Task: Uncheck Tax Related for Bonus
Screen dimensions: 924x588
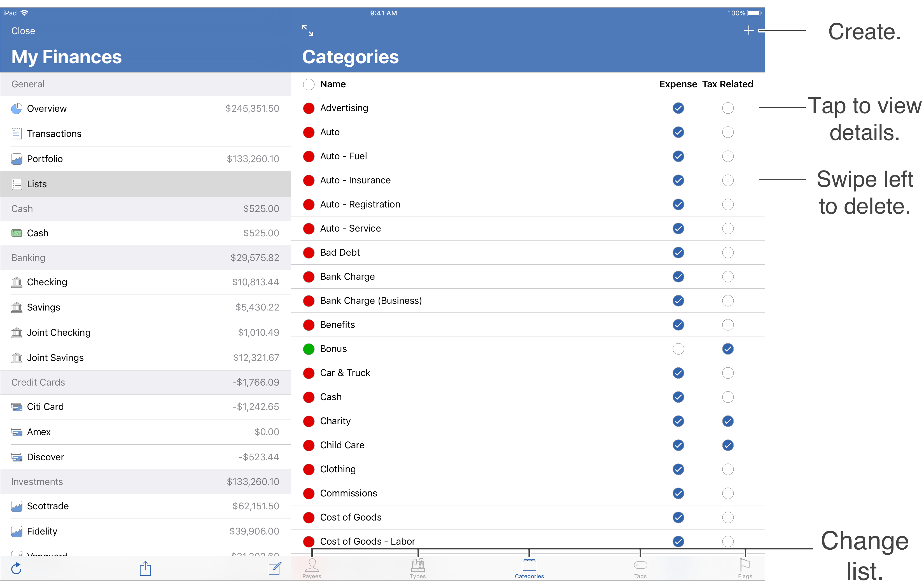Action: [x=727, y=349]
